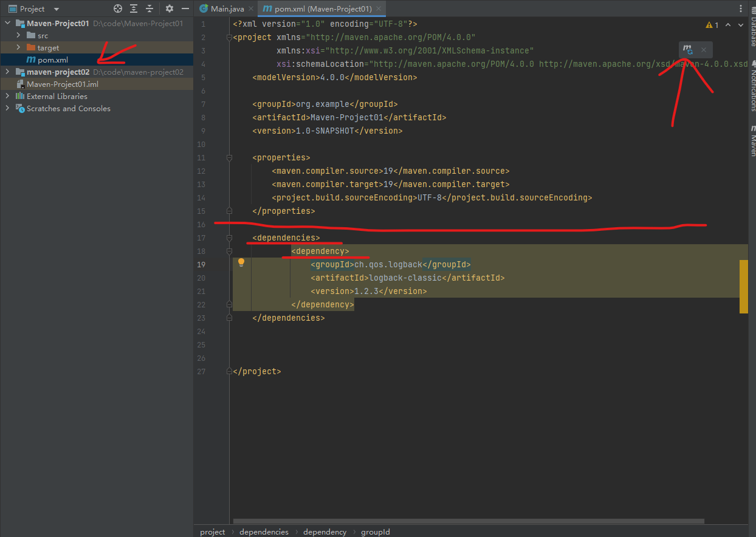Click the horizontal editor scrollbar
This screenshot has height=537, width=756.
pyautogui.click(x=468, y=521)
